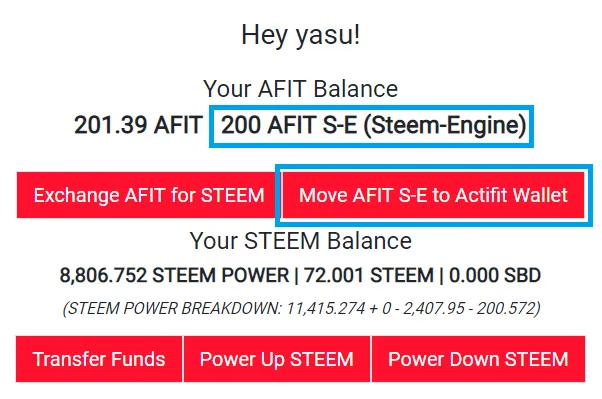Click the username yasu in the greeting
The height and width of the screenshot is (399, 602).
(325, 36)
